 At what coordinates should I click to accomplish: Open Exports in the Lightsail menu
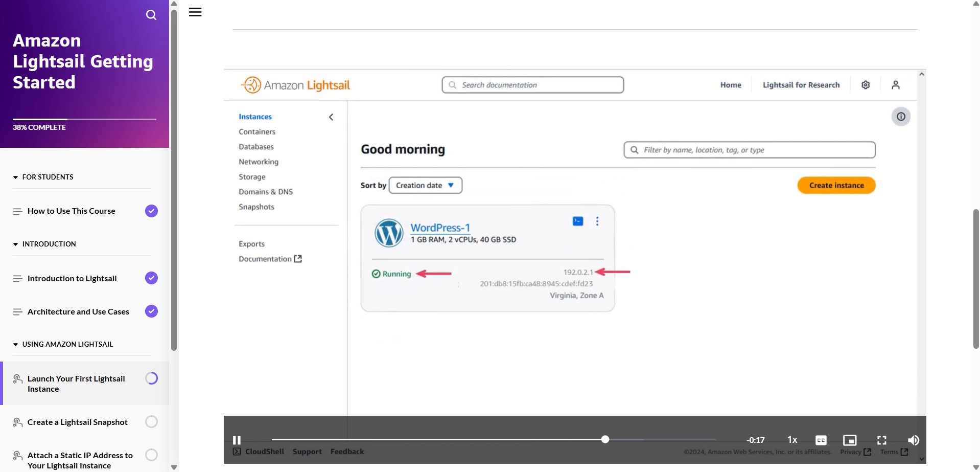point(251,244)
